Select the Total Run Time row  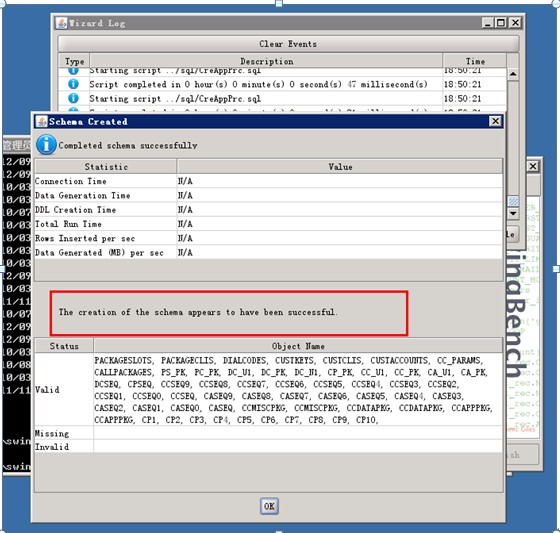[x=269, y=224]
